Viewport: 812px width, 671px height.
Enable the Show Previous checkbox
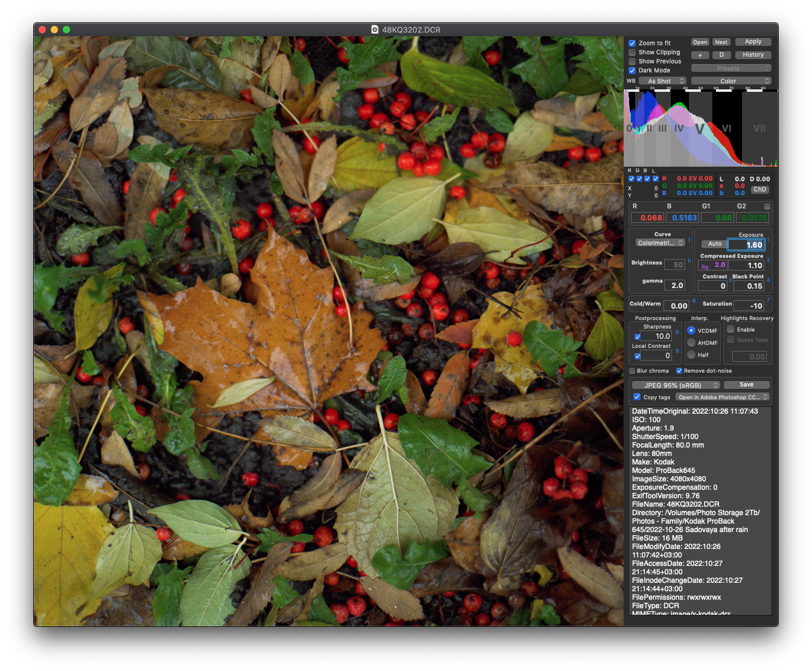pyautogui.click(x=632, y=62)
